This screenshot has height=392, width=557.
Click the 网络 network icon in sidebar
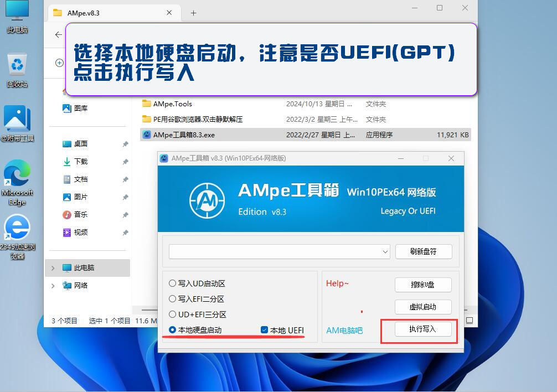tap(67, 286)
